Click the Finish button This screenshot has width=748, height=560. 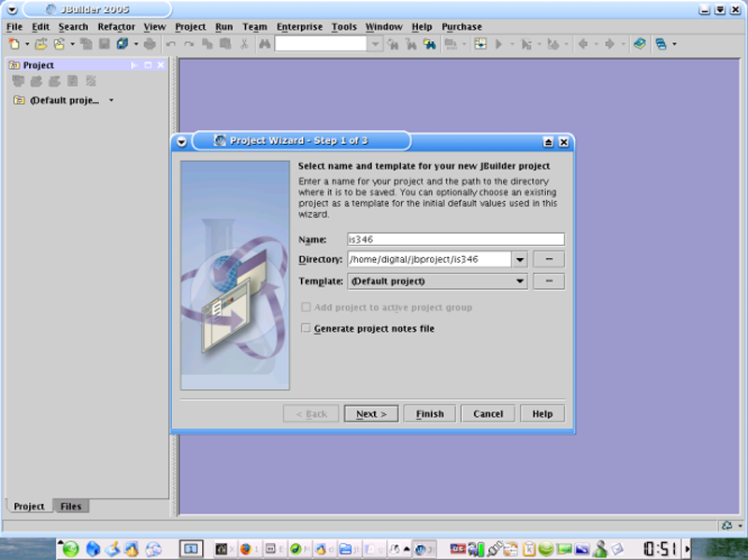click(x=430, y=413)
